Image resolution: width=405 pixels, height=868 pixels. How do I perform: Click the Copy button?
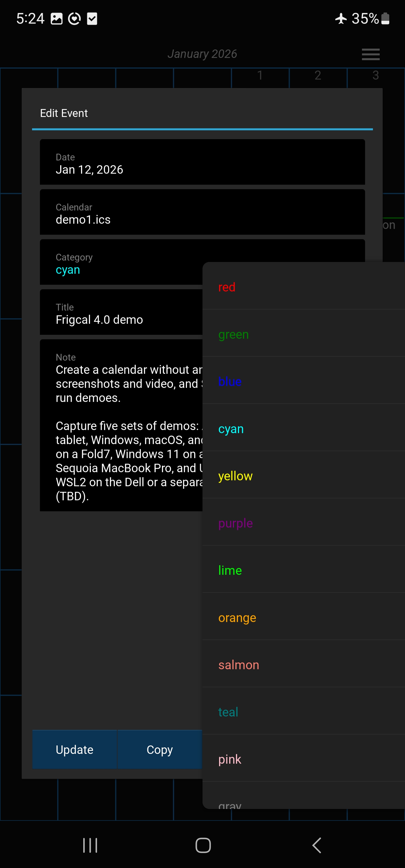[159, 749]
